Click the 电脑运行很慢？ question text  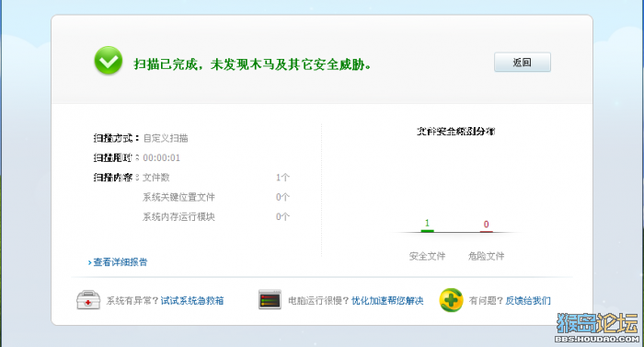318,301
